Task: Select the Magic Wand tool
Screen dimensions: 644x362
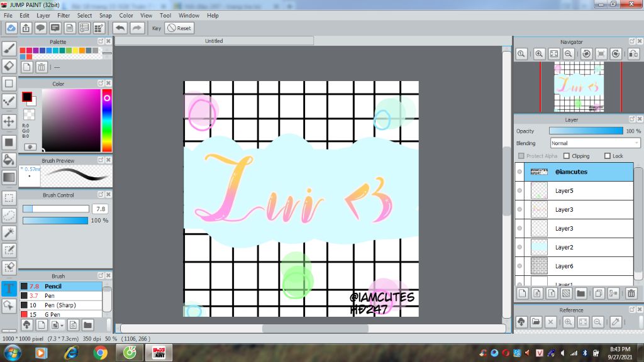Action: tap(9, 233)
